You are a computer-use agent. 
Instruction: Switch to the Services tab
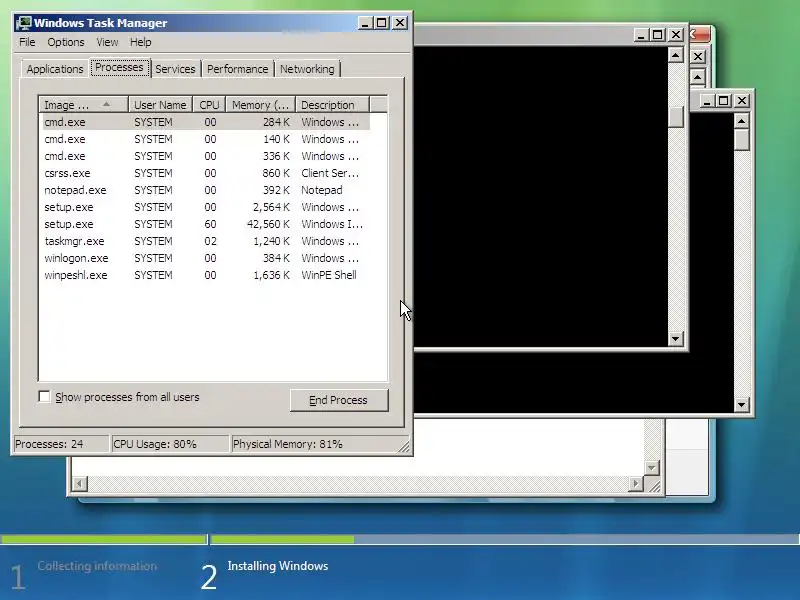[x=175, y=69]
